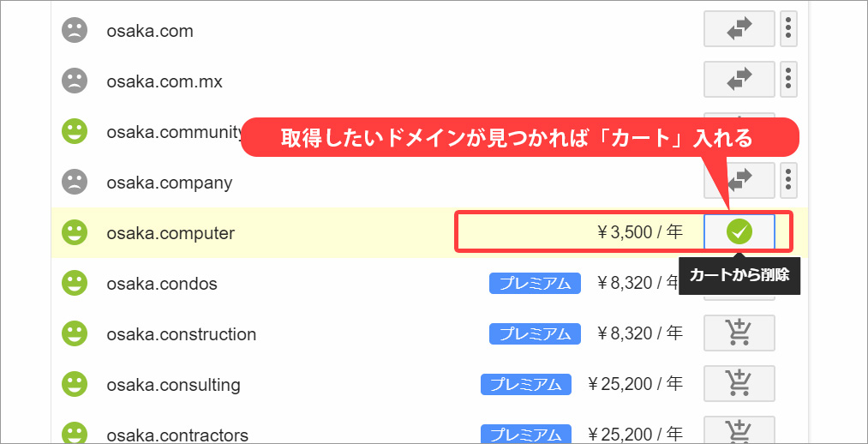Image resolution: width=868 pixels, height=444 pixels.
Task: Open three-dot menu for osaka.com.mx
Action: coord(788,80)
